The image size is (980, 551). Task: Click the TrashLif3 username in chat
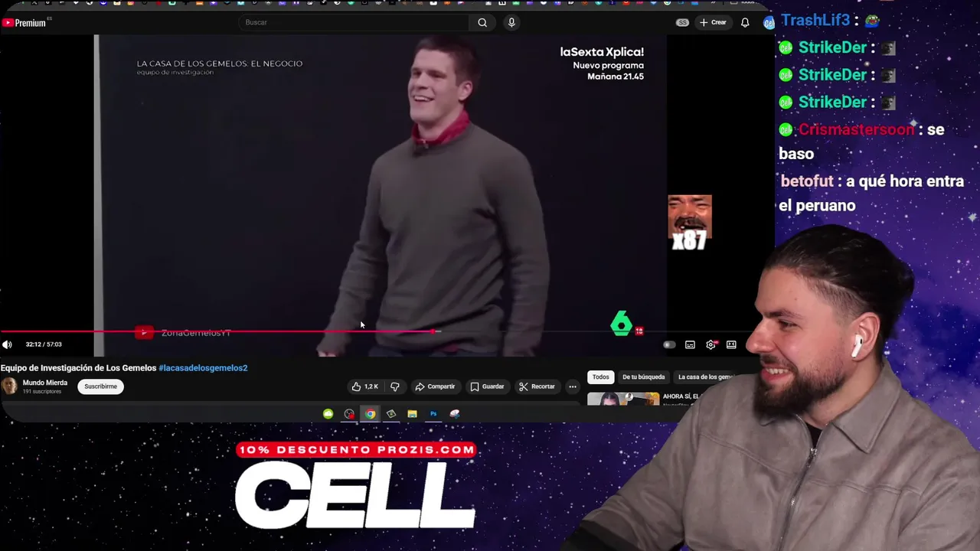click(815, 21)
